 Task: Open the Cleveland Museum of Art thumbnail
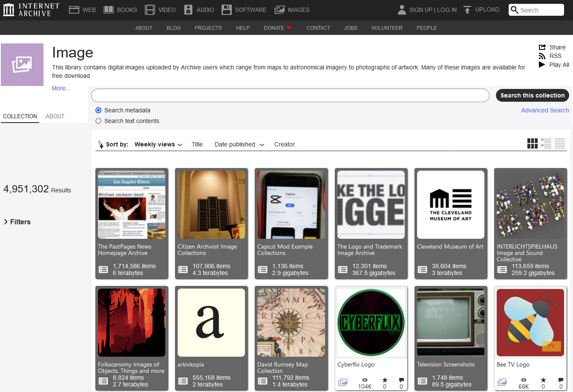pyautogui.click(x=451, y=205)
